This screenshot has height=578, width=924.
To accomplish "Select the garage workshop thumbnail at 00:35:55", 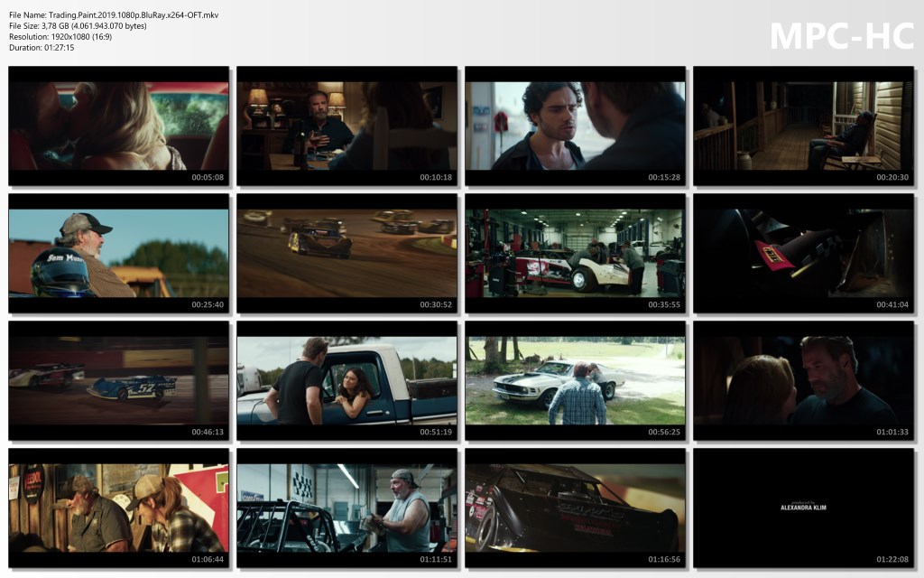I will (575, 253).
